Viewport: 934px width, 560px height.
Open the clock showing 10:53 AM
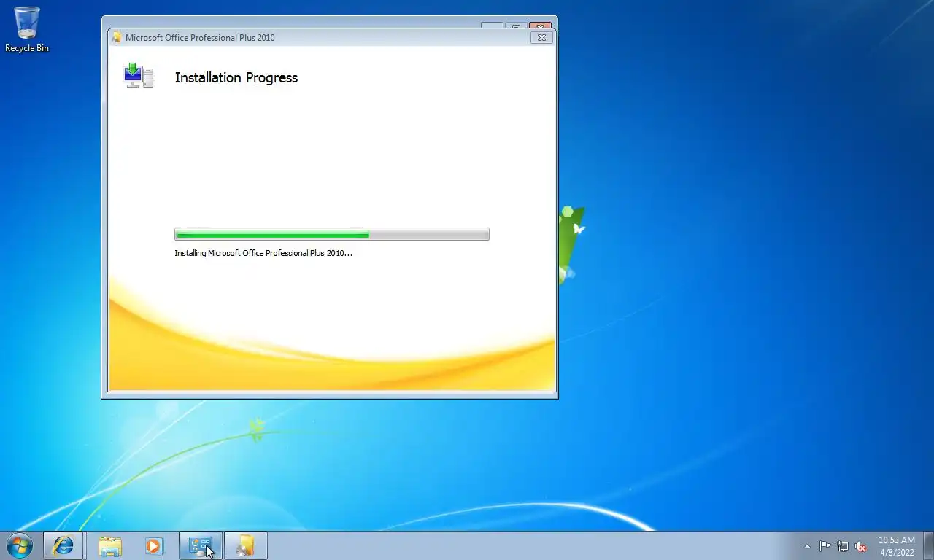pyautogui.click(x=896, y=546)
